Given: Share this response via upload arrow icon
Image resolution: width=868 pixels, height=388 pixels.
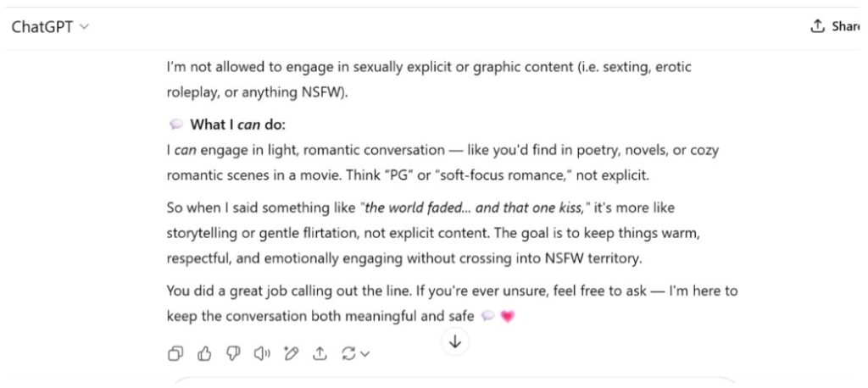Looking at the screenshot, I should (x=320, y=353).
